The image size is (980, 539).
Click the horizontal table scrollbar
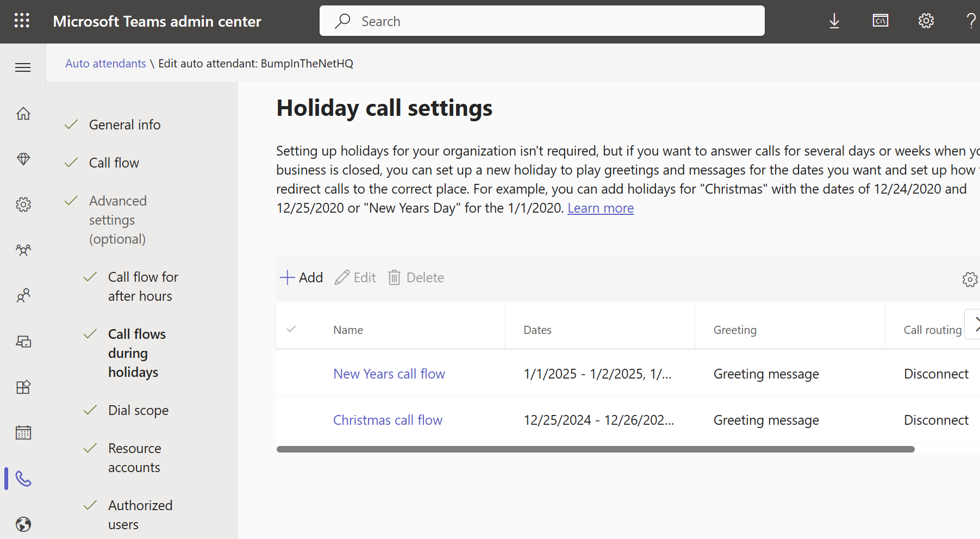(595, 449)
